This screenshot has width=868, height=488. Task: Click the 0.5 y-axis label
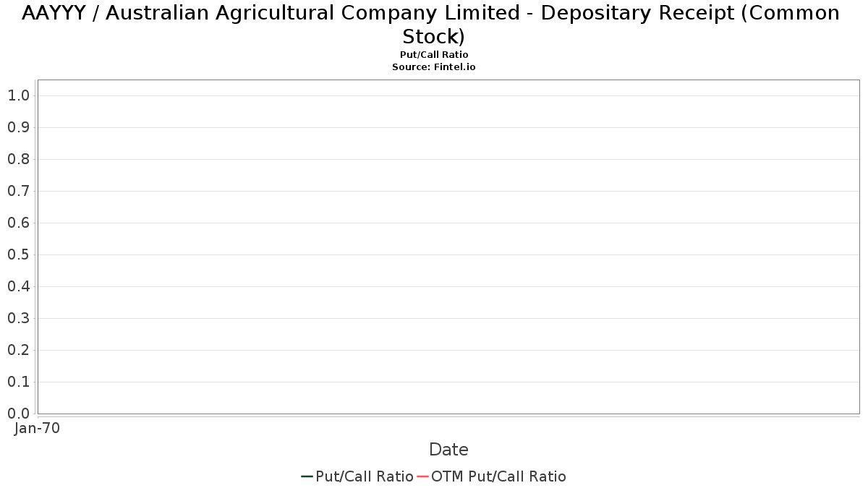[19, 254]
